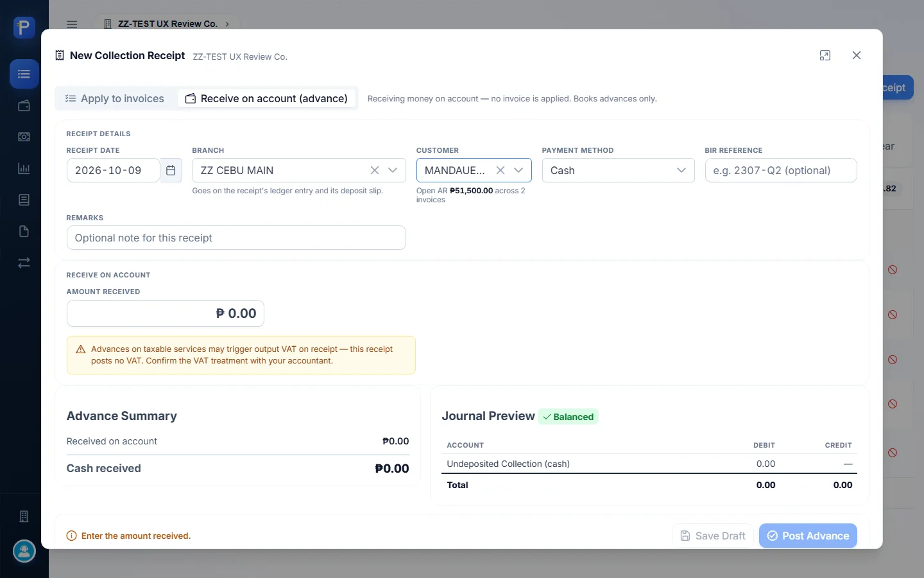Close the New Collection Receipt dialog
Viewport: 924px width, 578px height.
coord(857,55)
